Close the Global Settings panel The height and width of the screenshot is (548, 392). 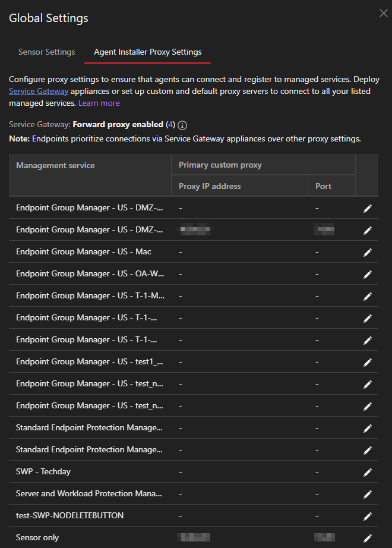tap(383, 14)
